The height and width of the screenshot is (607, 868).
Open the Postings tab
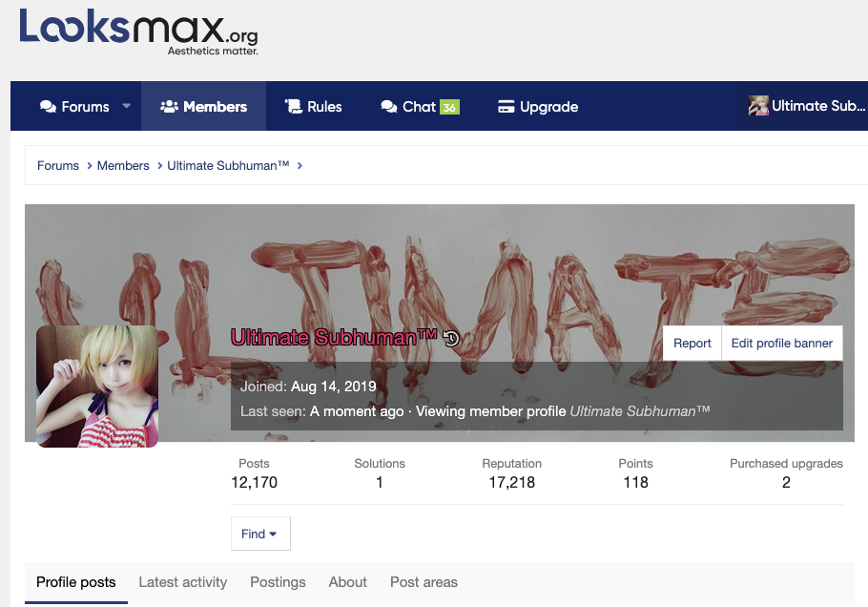pyautogui.click(x=278, y=582)
